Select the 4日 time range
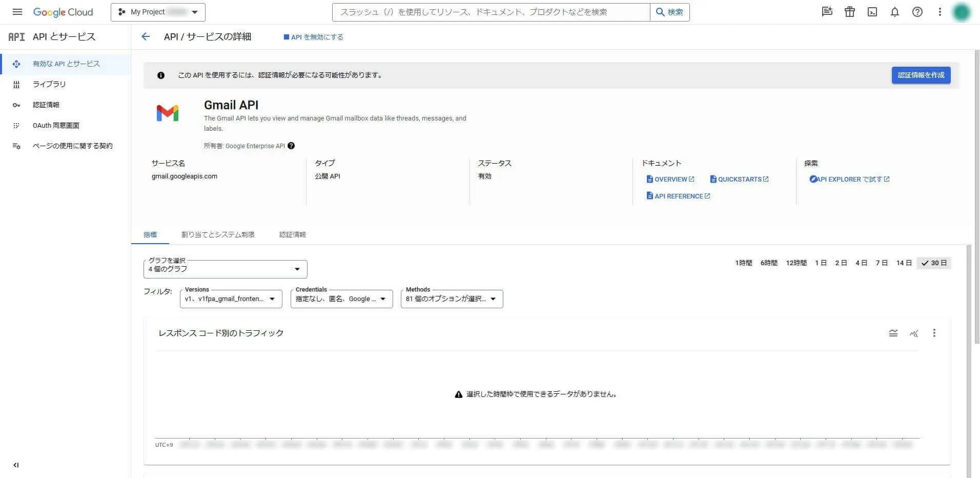Viewport: 980px width, 478px height. click(x=862, y=263)
